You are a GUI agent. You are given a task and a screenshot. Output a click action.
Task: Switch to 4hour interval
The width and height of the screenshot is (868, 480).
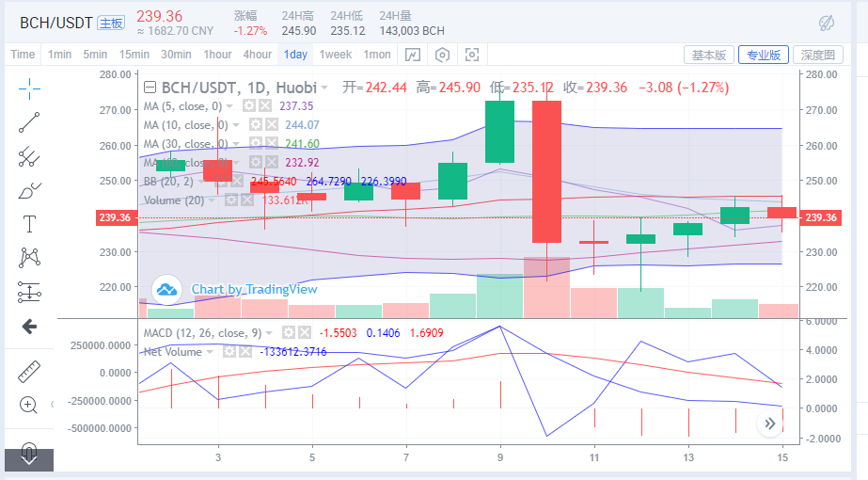(258, 55)
